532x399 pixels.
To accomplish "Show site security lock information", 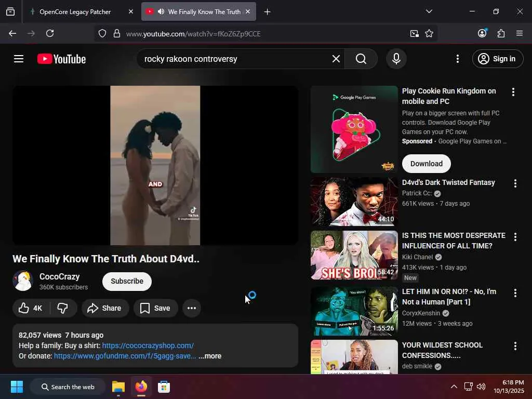I will pos(117,33).
